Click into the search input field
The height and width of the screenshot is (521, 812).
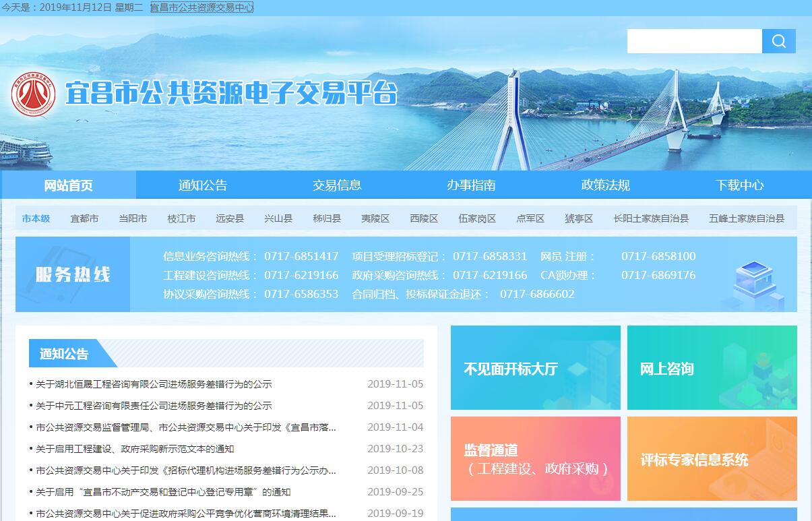694,41
